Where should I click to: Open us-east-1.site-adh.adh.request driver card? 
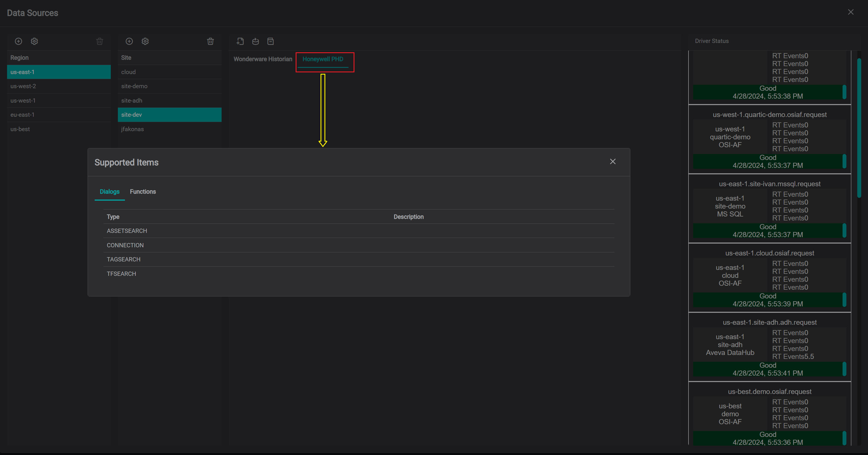[x=770, y=347]
